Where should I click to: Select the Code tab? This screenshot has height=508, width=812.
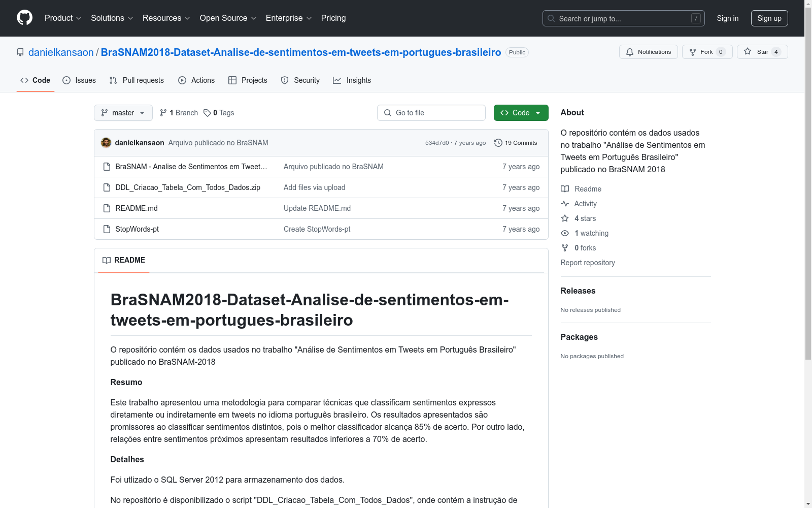pos(36,80)
